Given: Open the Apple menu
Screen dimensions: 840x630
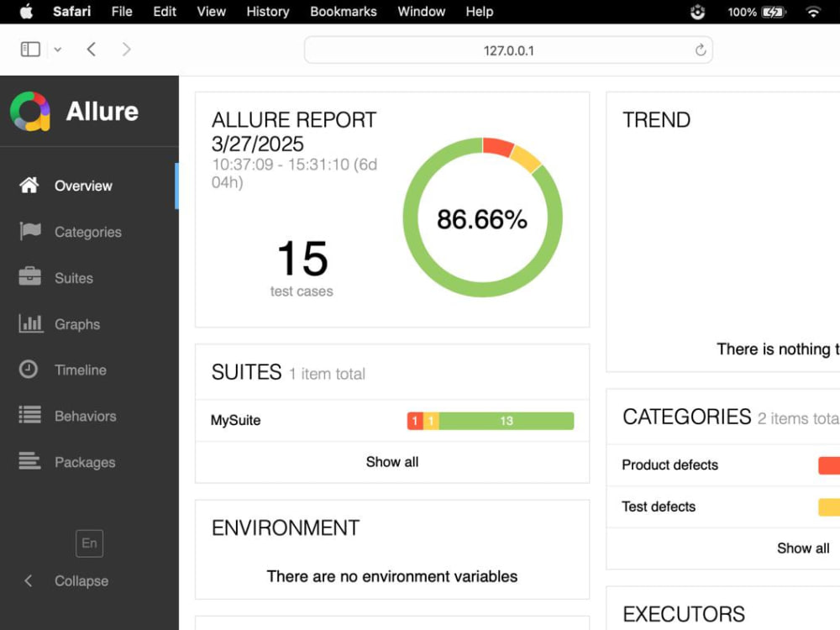Looking at the screenshot, I should pos(26,12).
